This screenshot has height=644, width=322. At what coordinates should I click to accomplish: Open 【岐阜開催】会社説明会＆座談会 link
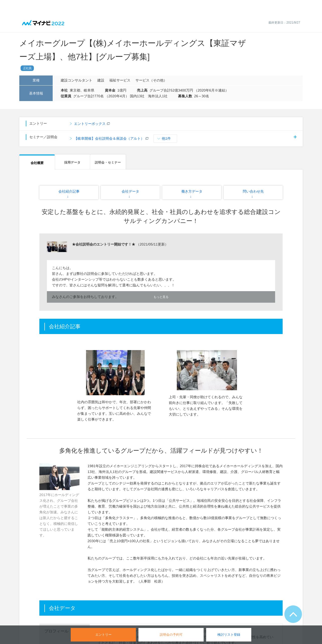tap(109, 138)
